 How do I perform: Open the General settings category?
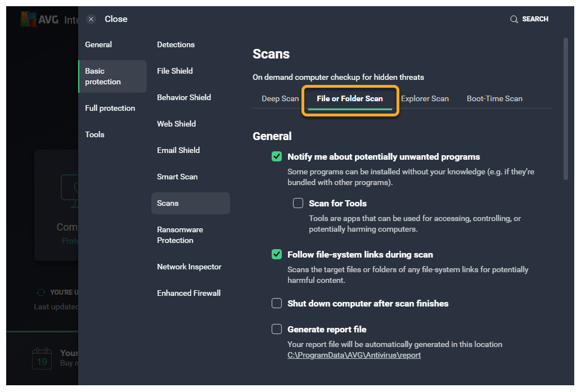coord(98,45)
